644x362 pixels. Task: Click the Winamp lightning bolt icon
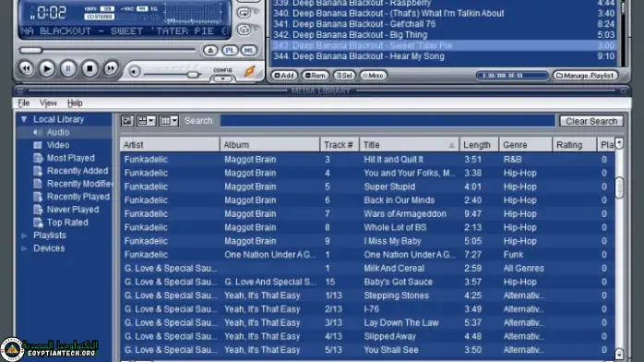[x=250, y=71]
